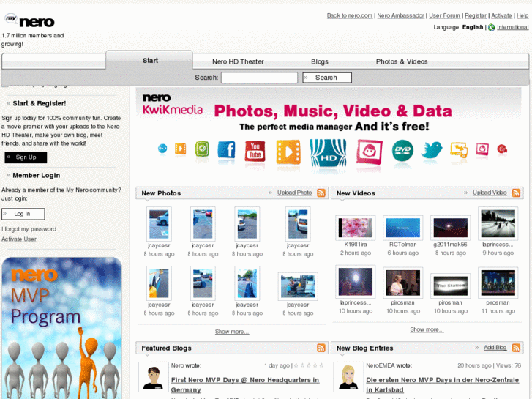
Task: Open pirosman The Station video thumbnail
Action: tap(450, 286)
